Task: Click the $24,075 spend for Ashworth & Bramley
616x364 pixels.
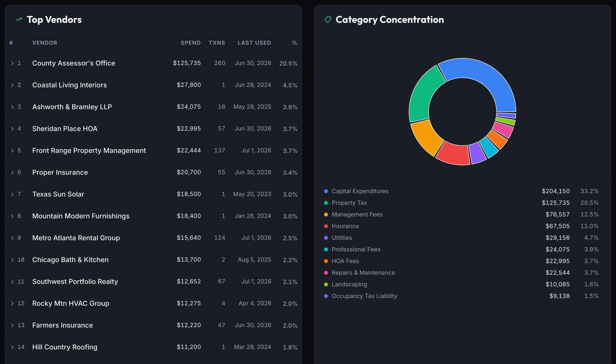Action: tap(189, 107)
